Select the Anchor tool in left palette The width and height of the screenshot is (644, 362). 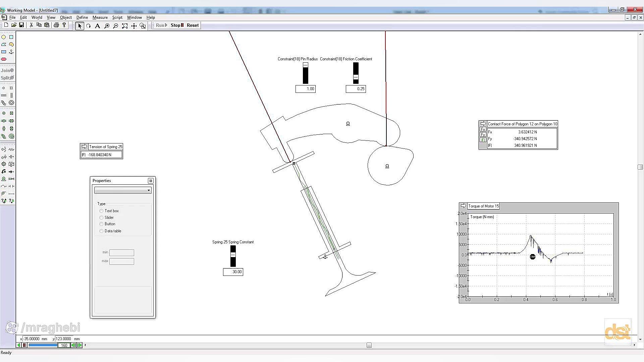pos(11,52)
